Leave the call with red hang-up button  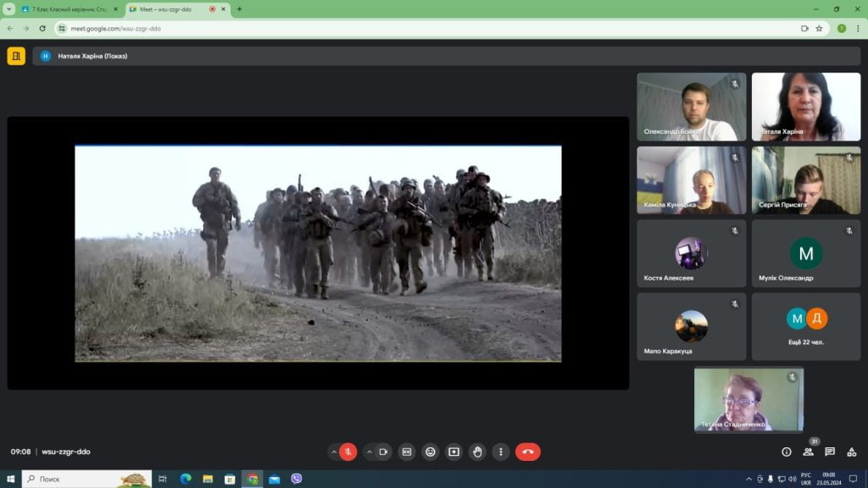(x=528, y=452)
